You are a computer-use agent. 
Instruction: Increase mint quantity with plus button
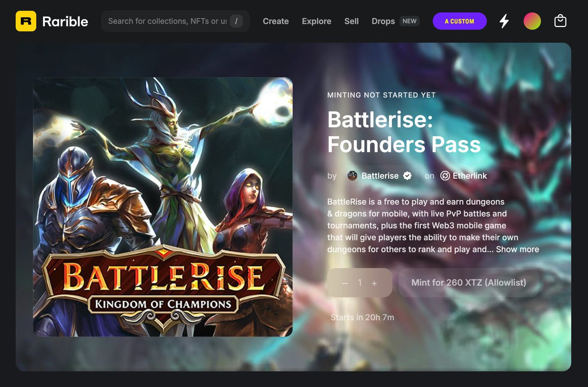pos(374,283)
